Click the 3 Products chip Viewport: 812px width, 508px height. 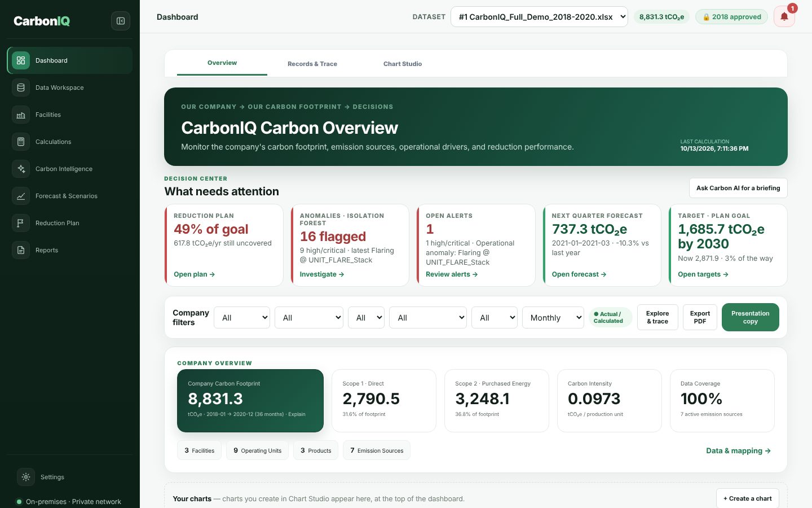click(316, 450)
